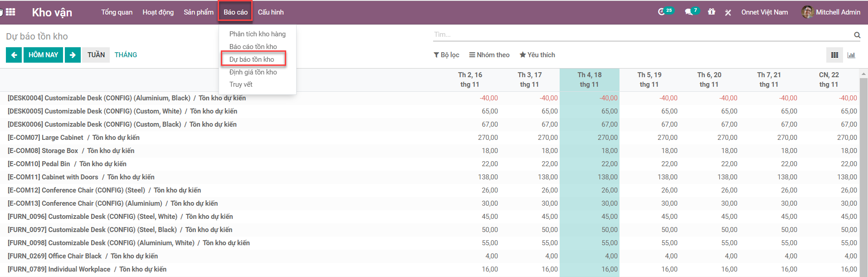Viewport: 868px width, 277px height.
Task: Expand the Nhóm theo dropdown
Action: (489, 55)
